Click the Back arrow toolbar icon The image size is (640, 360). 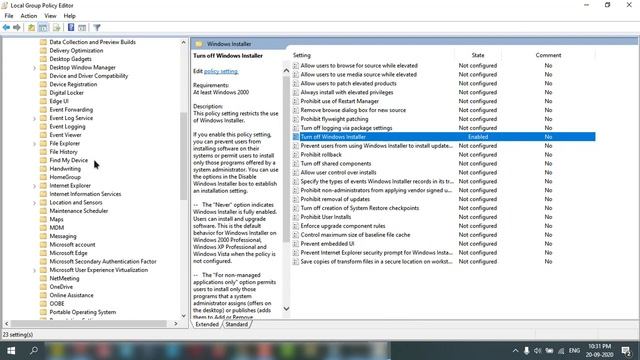point(6,27)
